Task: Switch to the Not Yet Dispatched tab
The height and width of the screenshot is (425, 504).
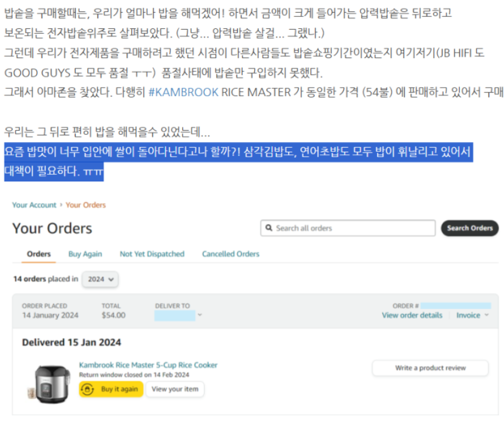Action: point(152,254)
